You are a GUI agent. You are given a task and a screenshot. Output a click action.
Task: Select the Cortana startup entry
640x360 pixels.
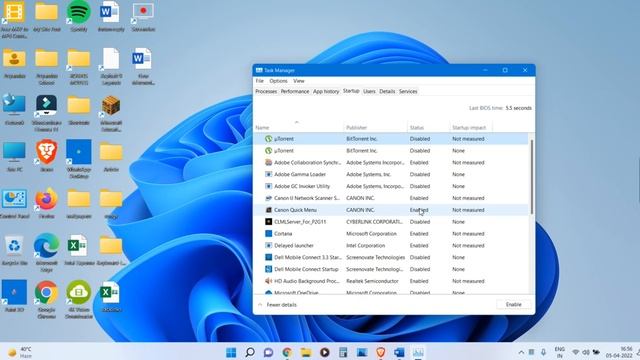pyautogui.click(x=391, y=233)
